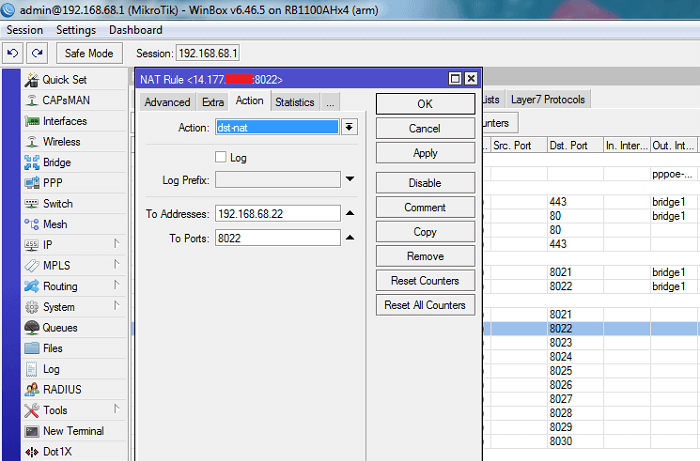Select the Bridge sidebar icon
The image size is (700, 461).
coord(31,163)
